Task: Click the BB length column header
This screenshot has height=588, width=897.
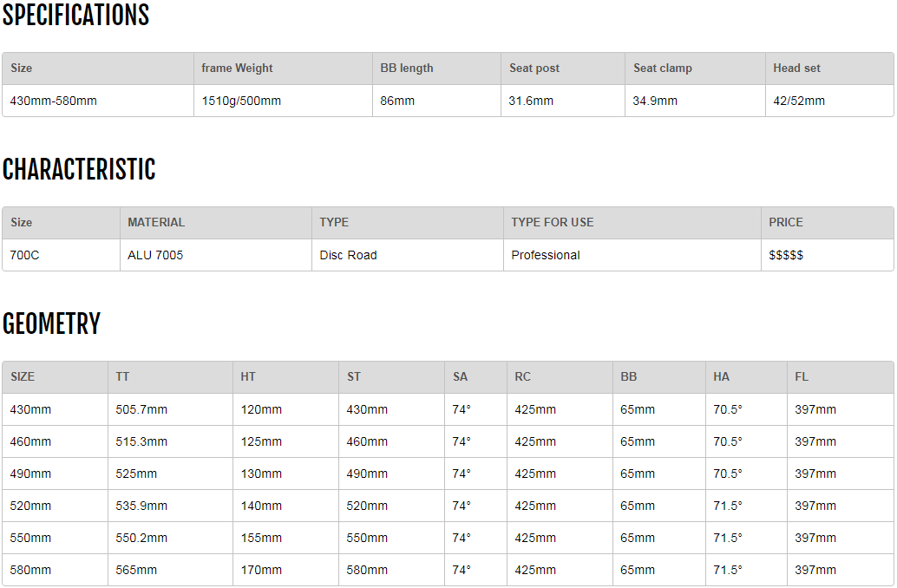Action: (x=407, y=69)
